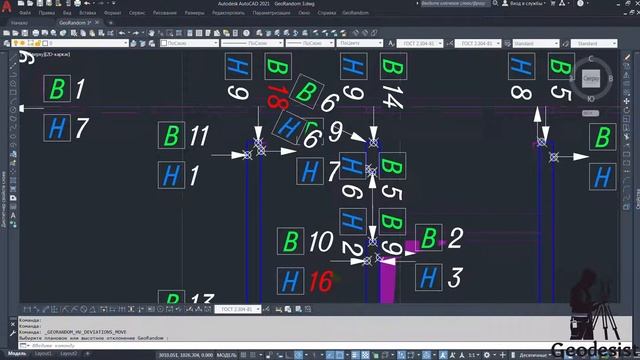Click the Text Style icon before ГОСТ dropdown

[x=391, y=43]
